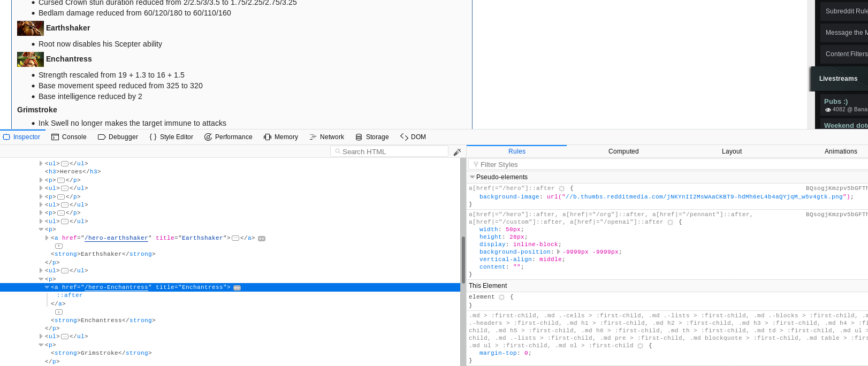Screen dimensions: 868x366
Task: Select the Computed sidebar tab
Action: tap(623, 151)
